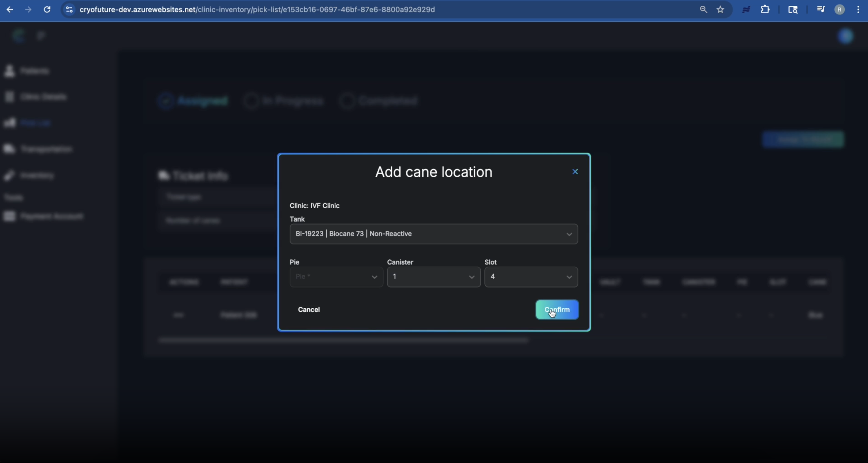Confirm the cane location
Viewport: 868px width, 463px height.
coord(557,310)
